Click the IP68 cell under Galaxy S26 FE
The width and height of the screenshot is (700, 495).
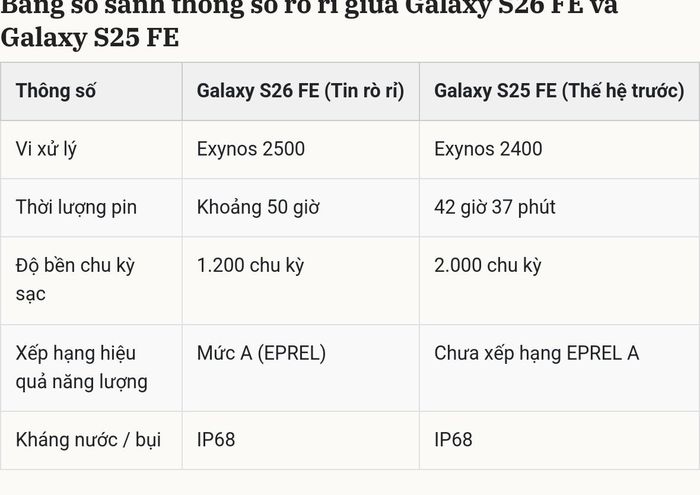216,440
